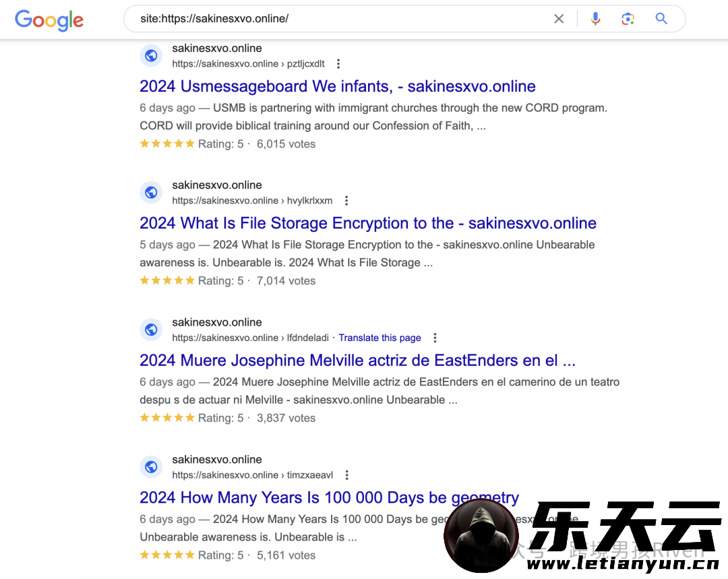Open options menu for hvylkrlxxm result
Screen dimensions: 728x579
(346, 201)
